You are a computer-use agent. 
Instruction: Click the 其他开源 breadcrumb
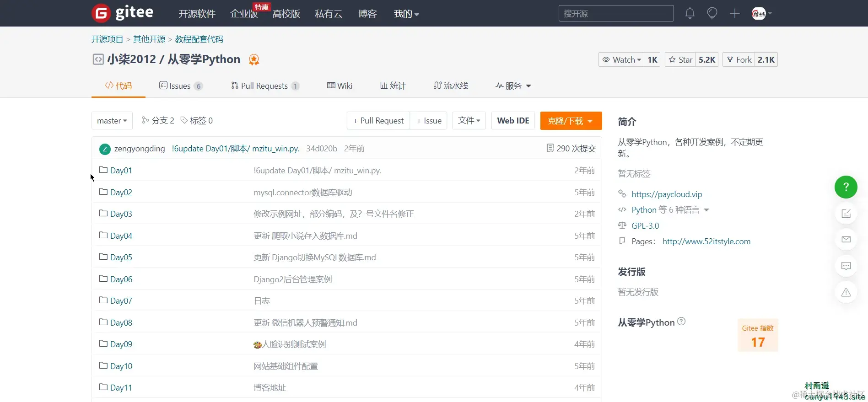[149, 39]
